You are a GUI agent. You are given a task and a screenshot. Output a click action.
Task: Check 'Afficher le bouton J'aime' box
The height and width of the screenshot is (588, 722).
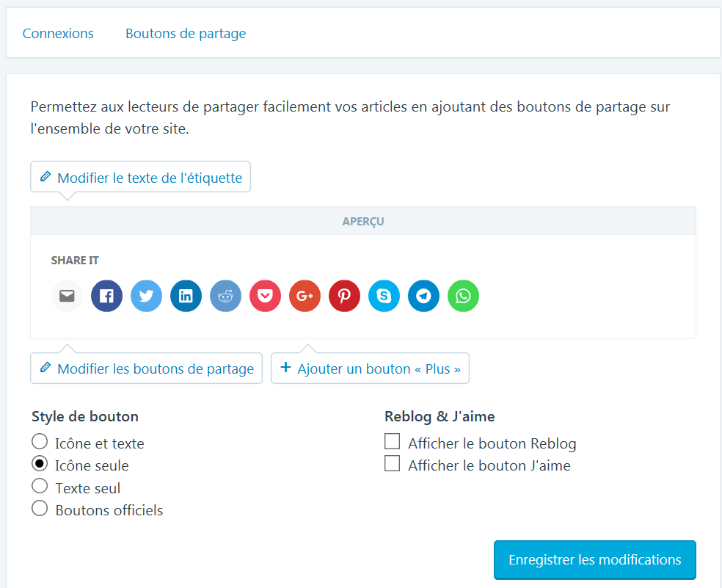pos(393,464)
